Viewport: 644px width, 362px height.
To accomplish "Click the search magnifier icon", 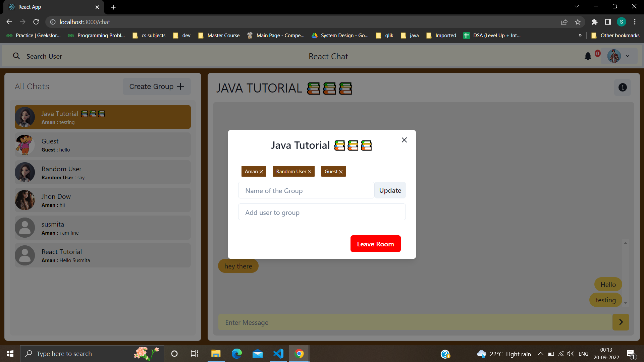I will point(16,56).
